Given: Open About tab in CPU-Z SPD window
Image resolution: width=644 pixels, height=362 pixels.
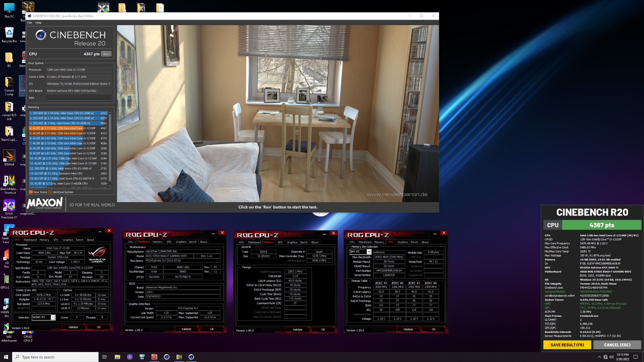Looking at the screenshot, I should 425,242.
